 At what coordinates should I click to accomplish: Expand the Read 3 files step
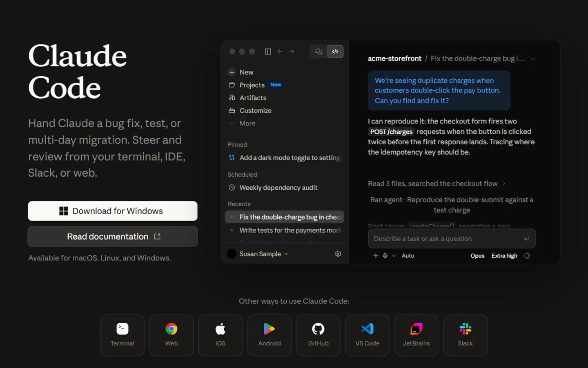click(x=437, y=184)
